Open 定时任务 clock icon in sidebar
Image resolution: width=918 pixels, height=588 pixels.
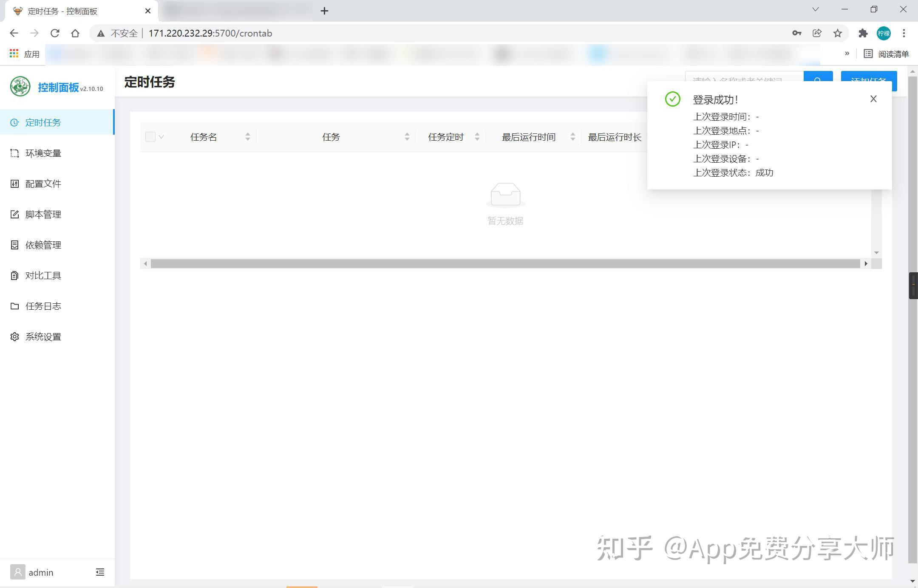[15, 122]
